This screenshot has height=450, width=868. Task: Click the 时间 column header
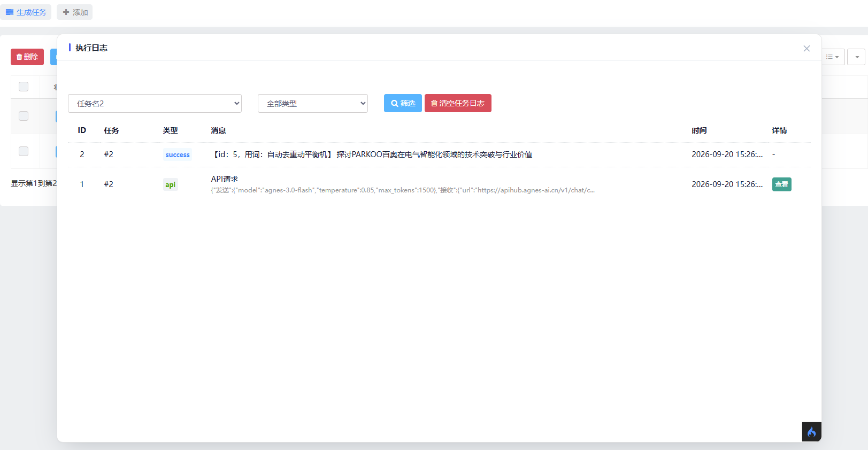(699, 130)
